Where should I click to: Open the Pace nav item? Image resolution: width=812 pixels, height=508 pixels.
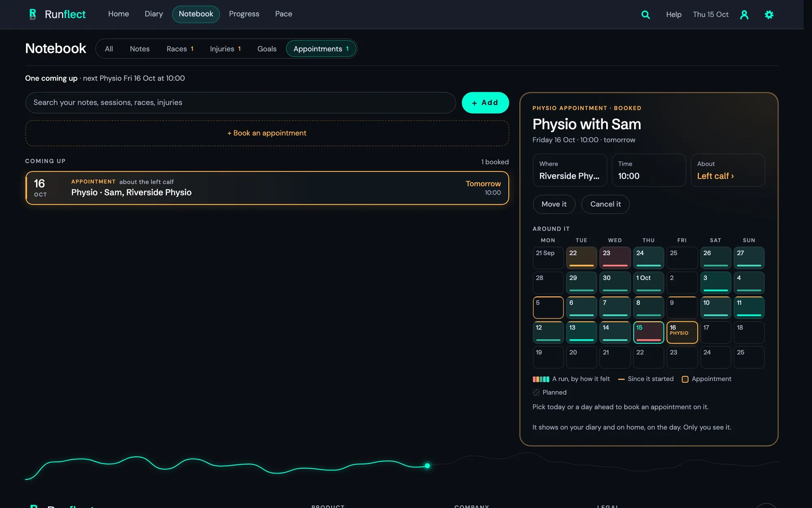coord(284,14)
